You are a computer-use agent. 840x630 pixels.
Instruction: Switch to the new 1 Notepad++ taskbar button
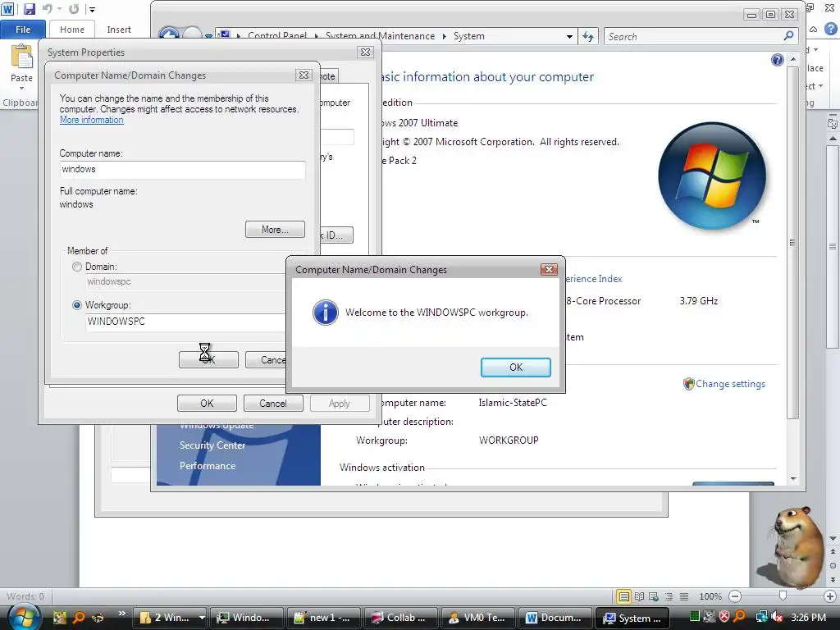click(x=323, y=618)
